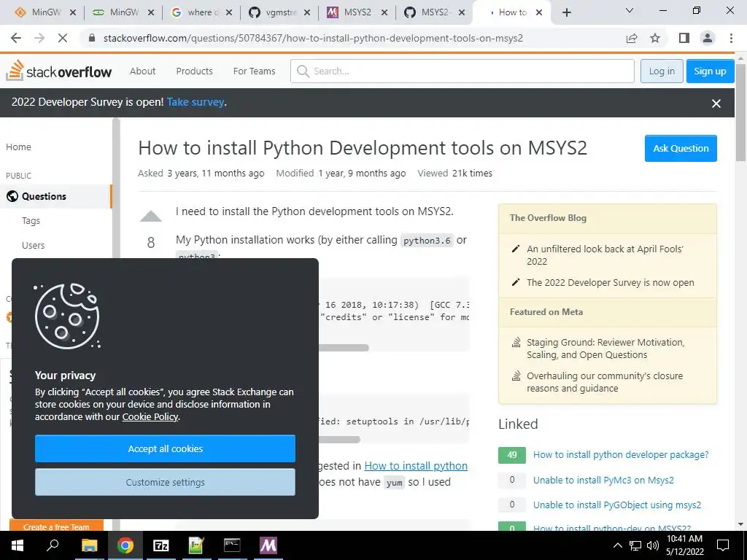Open the volume tray icon
Viewport: 747px width, 560px height.
tap(653, 545)
